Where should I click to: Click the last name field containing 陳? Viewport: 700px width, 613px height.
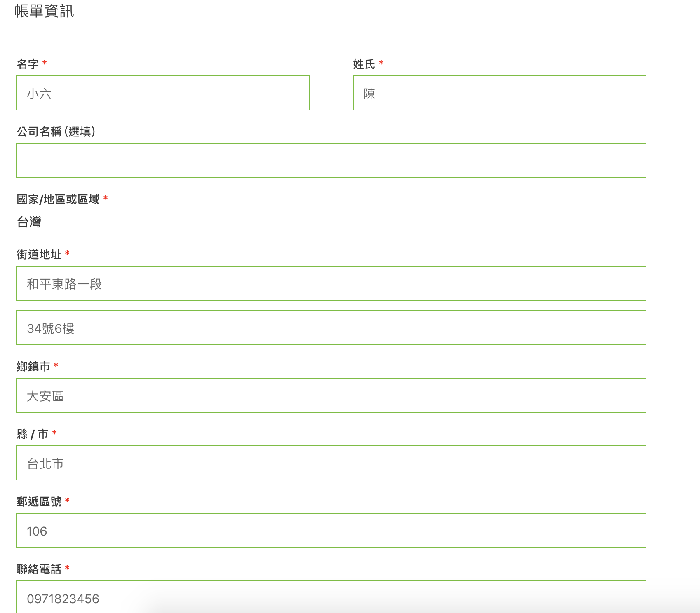point(499,93)
